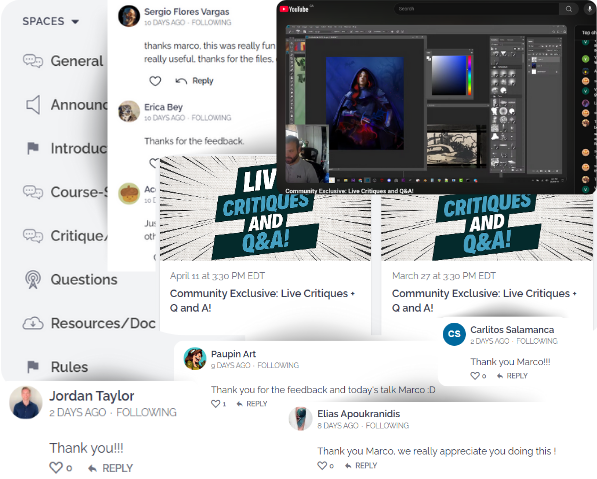
Task: Open Paupin Art's profile name
Action: [233, 354]
